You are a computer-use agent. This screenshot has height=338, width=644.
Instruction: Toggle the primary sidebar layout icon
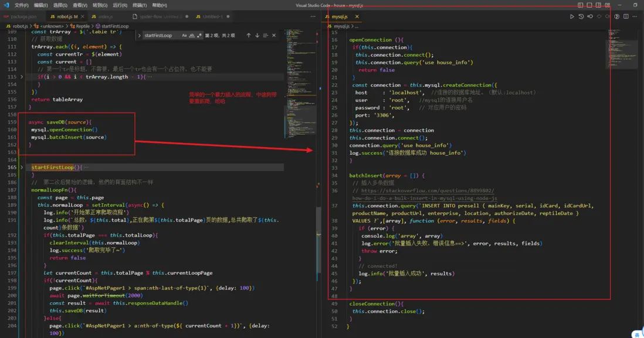[581, 5]
